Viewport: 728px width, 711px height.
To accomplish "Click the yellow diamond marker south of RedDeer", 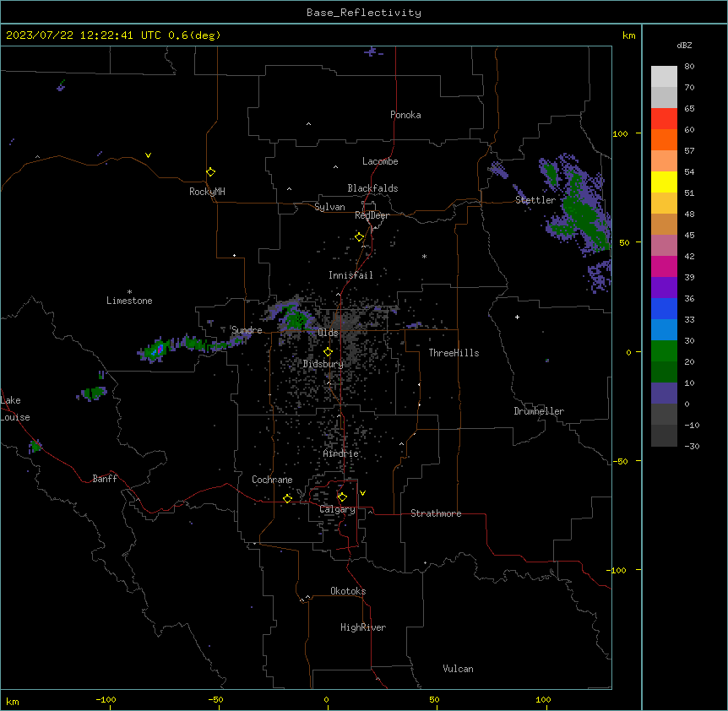I will (x=359, y=237).
